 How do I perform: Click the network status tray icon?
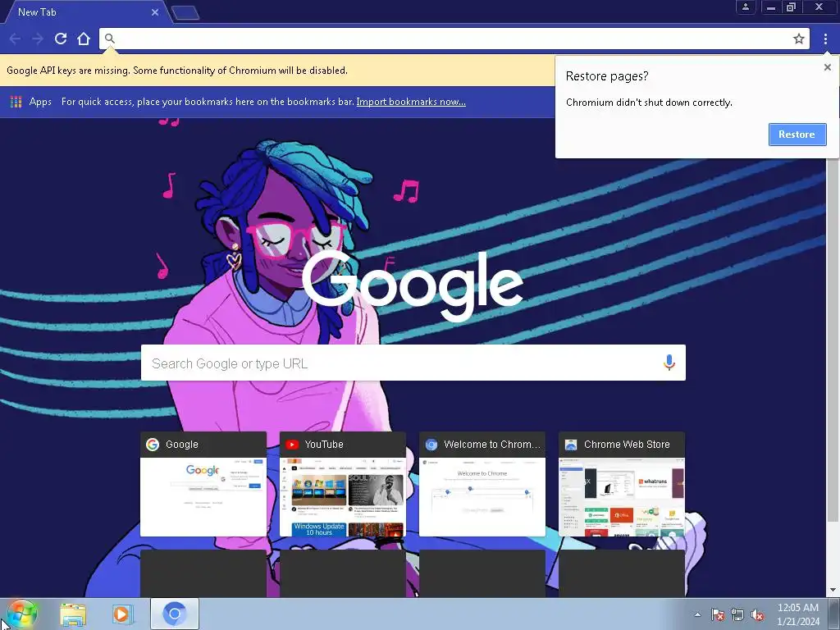[x=737, y=614]
